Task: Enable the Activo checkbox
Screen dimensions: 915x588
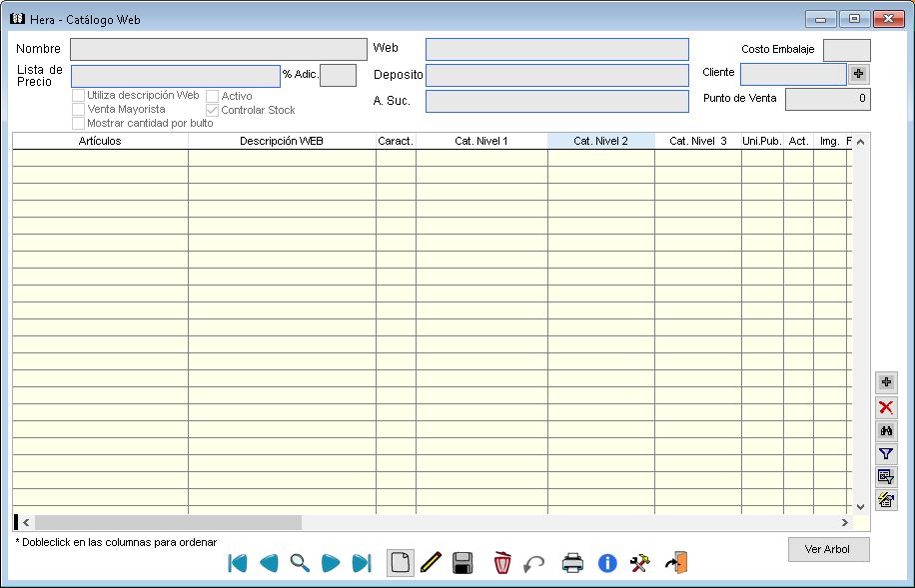Action: 212,96
